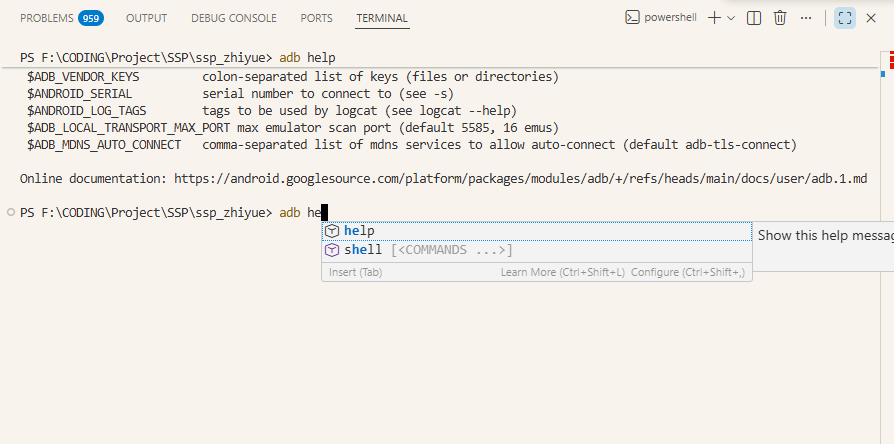This screenshot has height=444, width=894.
Task: Open the launch profile dropdown arrow
Action: 731,18
